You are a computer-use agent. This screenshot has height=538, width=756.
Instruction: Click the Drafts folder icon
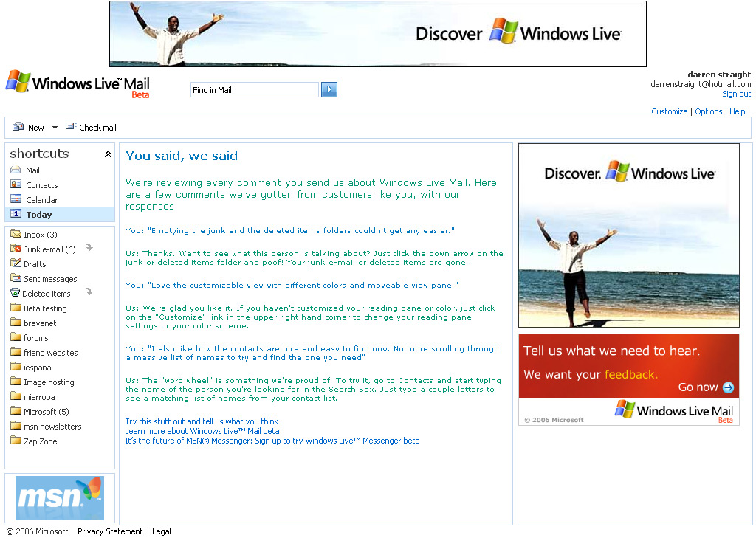point(16,263)
